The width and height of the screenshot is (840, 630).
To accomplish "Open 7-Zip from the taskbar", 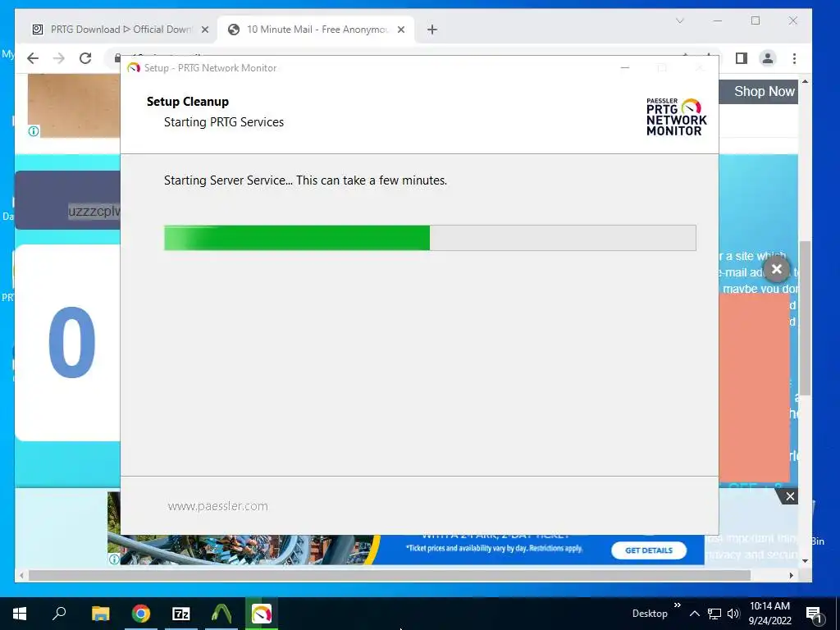I will (181, 614).
